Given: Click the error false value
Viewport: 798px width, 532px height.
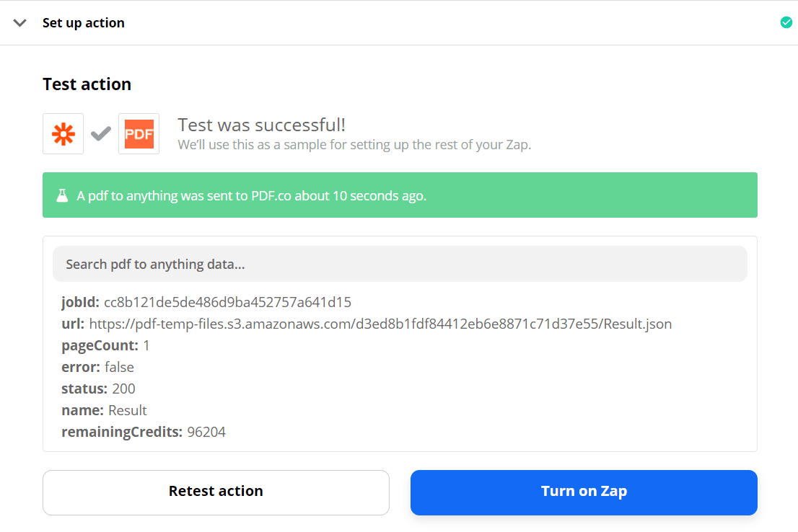Looking at the screenshot, I should (x=119, y=367).
